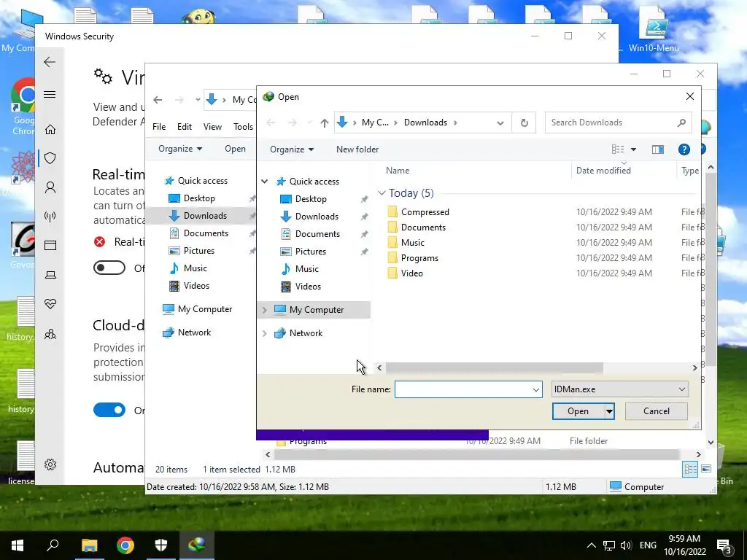Toggle hamburger menu in Windows Security

pos(50,94)
